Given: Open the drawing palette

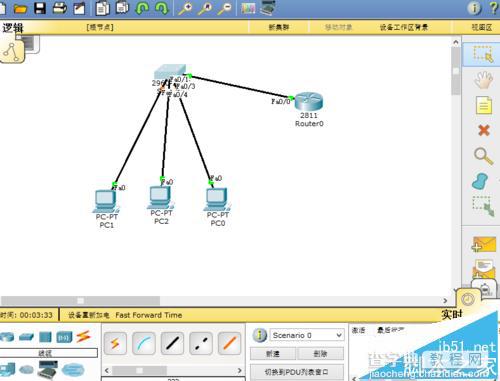Looking at the screenshot, I should 248,8.
